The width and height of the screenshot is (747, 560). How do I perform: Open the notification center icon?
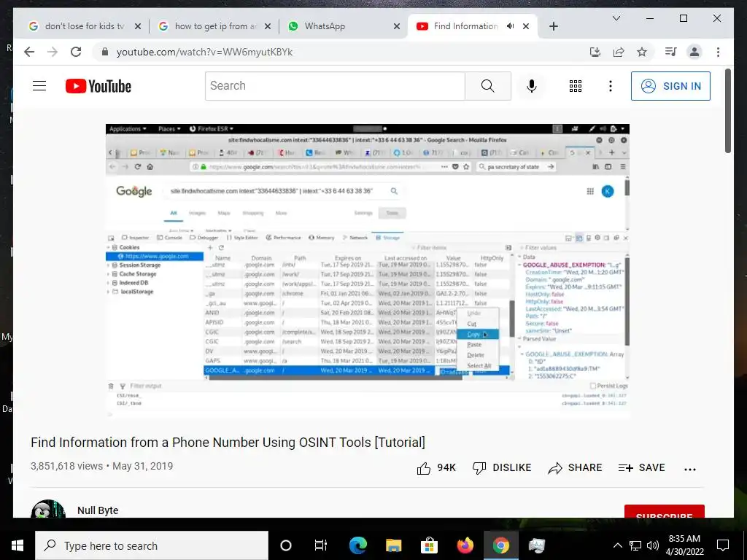(x=723, y=545)
